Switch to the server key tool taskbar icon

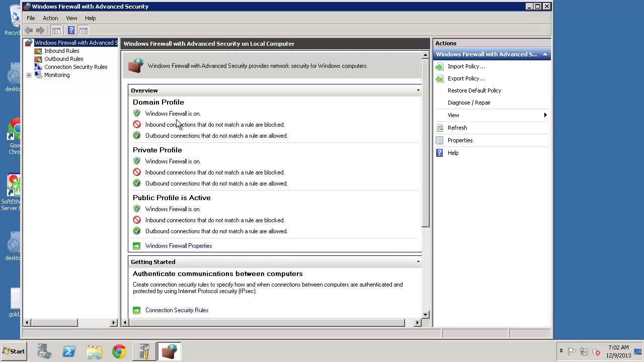[144, 351]
